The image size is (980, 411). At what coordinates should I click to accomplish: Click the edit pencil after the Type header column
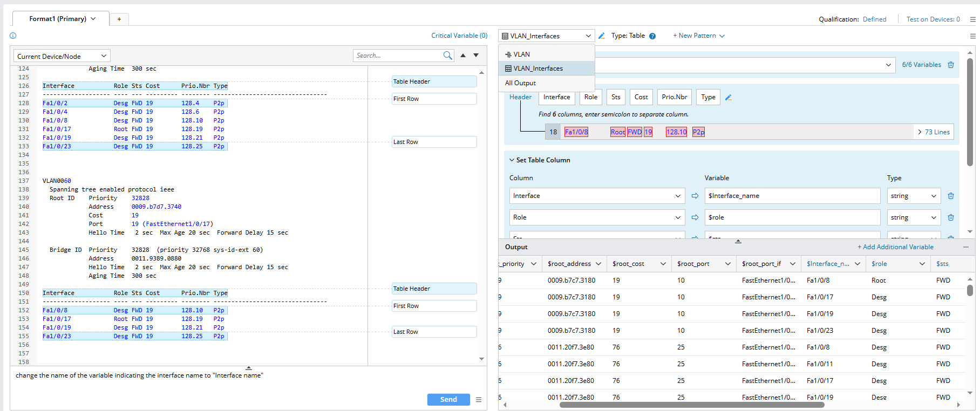[x=729, y=98]
